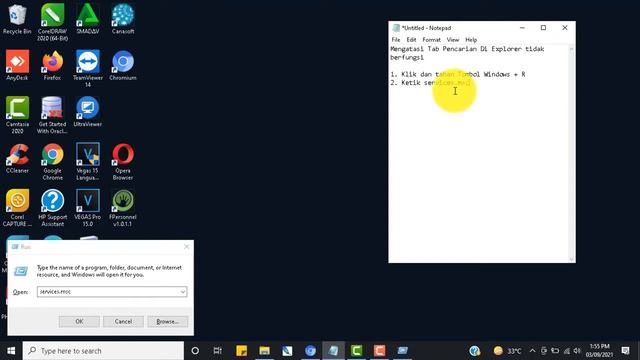640x360 pixels.
Task: Click the Run dialog taskbar icon
Action: 402,351
